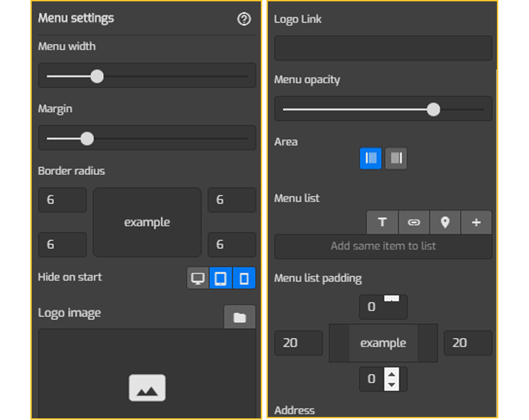Toggle Hide on start for desktop
Viewport: 529px width, 420px height.
198,278
